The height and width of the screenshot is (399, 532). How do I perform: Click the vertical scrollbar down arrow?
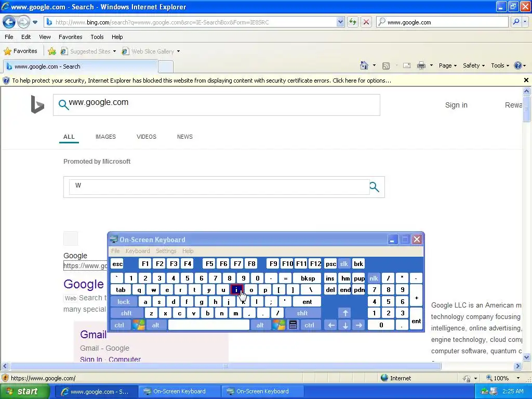pyautogui.click(x=526, y=357)
